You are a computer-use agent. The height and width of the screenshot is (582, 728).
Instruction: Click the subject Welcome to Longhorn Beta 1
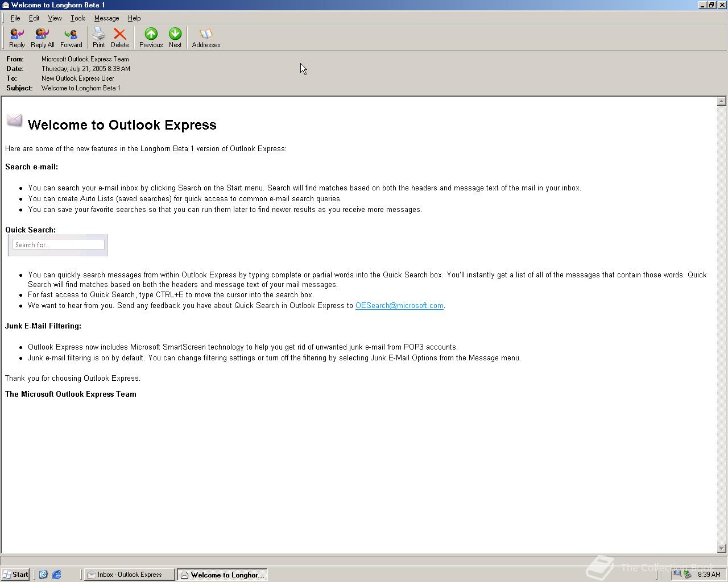pyautogui.click(x=81, y=88)
